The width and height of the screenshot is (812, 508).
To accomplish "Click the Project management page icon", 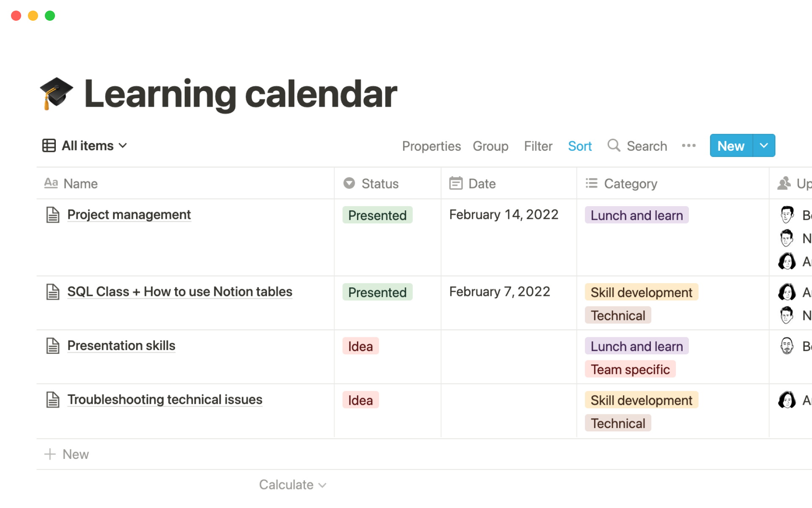I will [53, 215].
